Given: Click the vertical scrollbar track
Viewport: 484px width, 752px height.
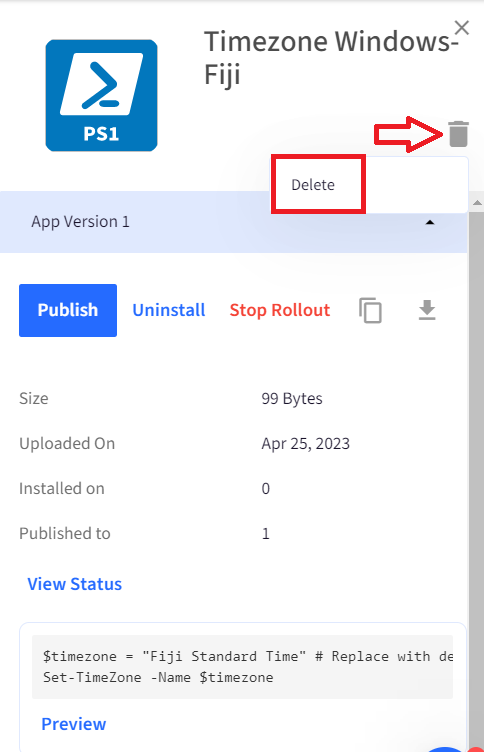Looking at the screenshot, I should 477,475.
